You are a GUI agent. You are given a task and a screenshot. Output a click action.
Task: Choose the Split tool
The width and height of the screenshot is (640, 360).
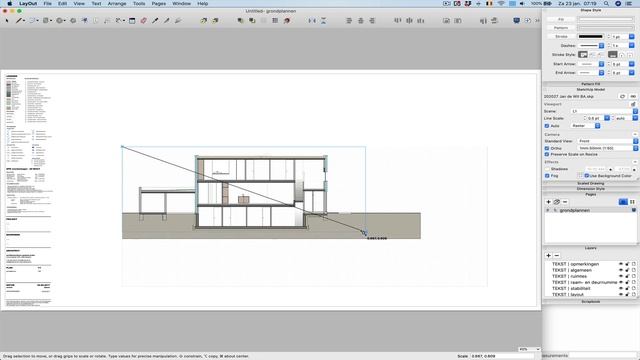pos(167,20)
